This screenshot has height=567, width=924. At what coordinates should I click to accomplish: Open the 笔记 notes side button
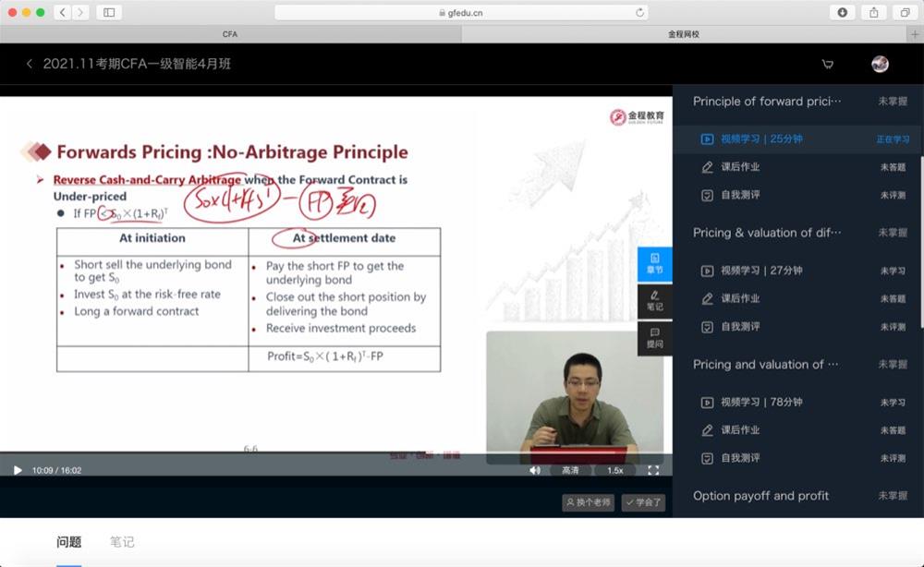(x=655, y=301)
